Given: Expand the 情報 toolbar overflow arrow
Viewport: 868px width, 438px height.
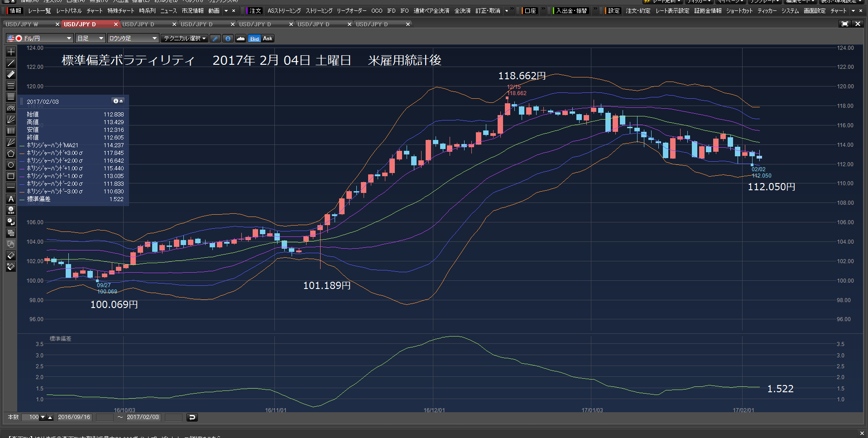Looking at the screenshot, I should 226,11.
